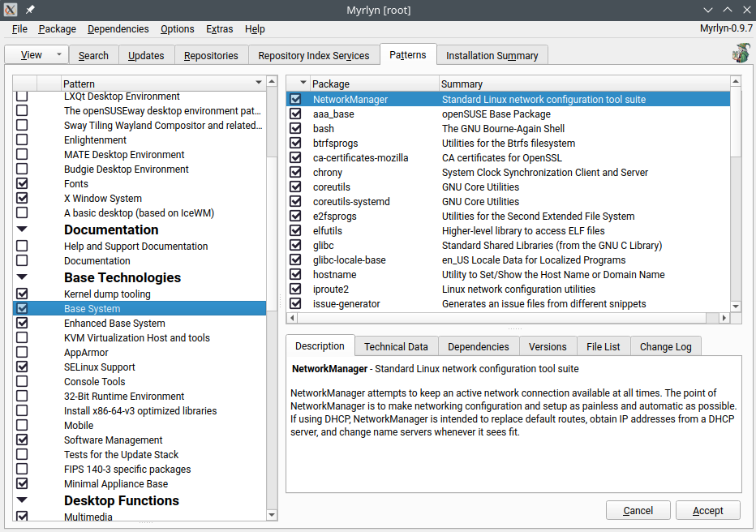The height and width of the screenshot is (532, 756).
Task: Click the Myrlyn dragon logo icon
Action: point(740,54)
